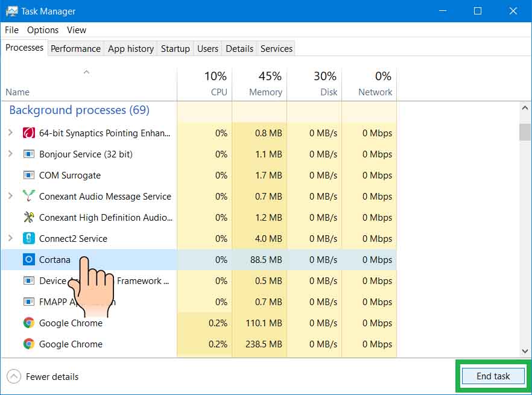
Task: Click the Conexant Audio Message Service name
Action: (x=105, y=196)
